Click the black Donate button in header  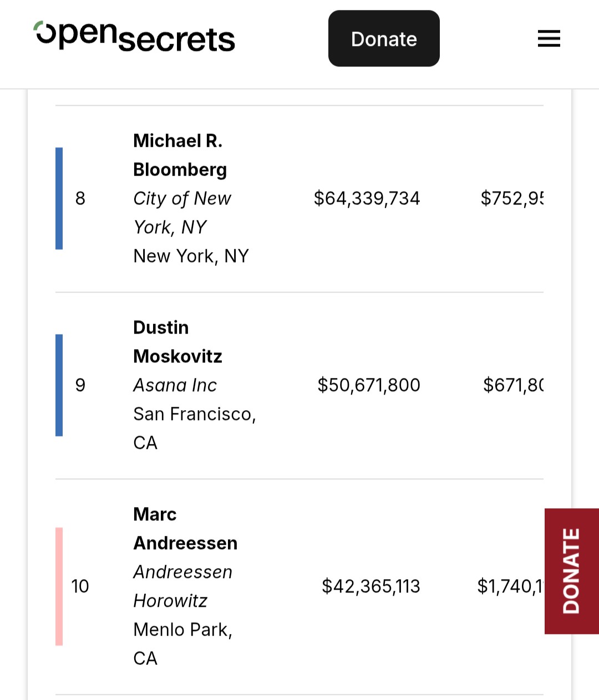pyautogui.click(x=384, y=39)
